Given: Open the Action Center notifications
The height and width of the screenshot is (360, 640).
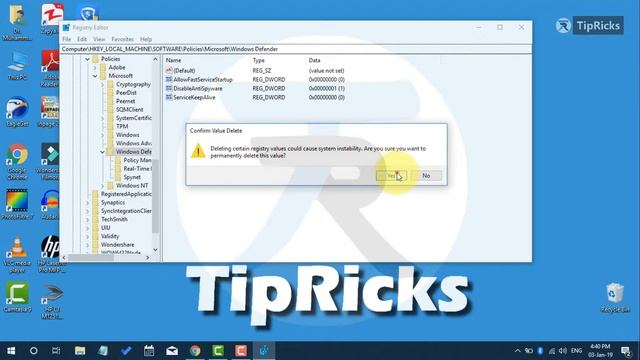Looking at the screenshot, I should (626, 351).
